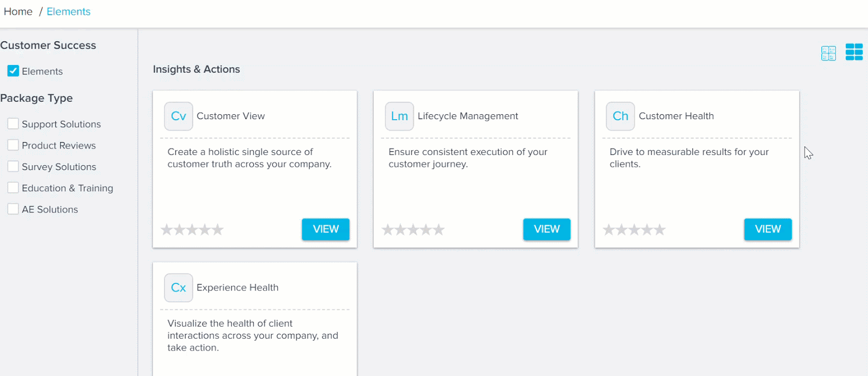Check the AE Solutions filter
This screenshot has height=376, width=868.
tap(13, 209)
